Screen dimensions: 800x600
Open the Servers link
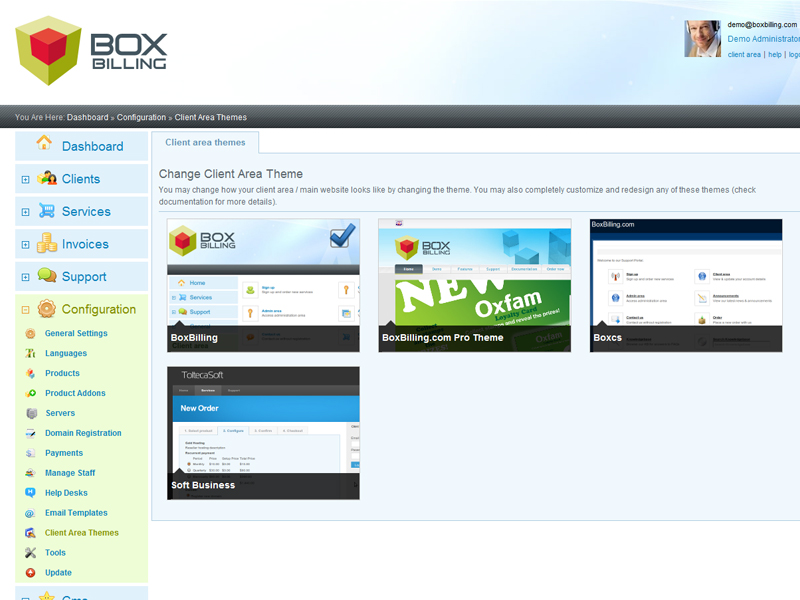click(x=60, y=413)
